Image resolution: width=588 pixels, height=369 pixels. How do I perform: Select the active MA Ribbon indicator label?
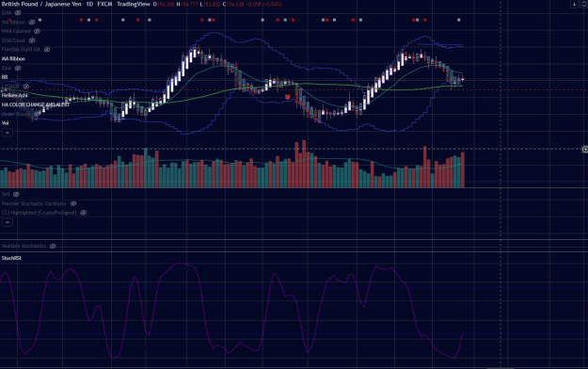(13, 59)
